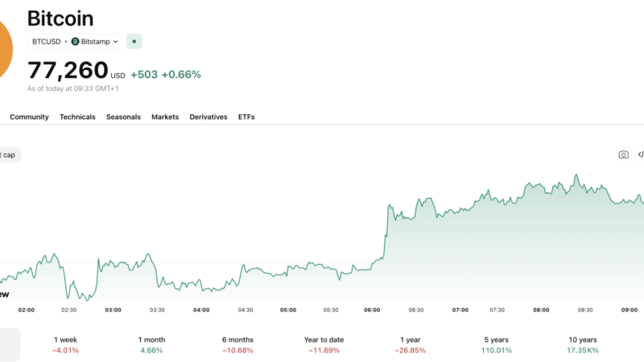Open the BTCUSD Bitstamp exchange dropdown

click(x=75, y=42)
